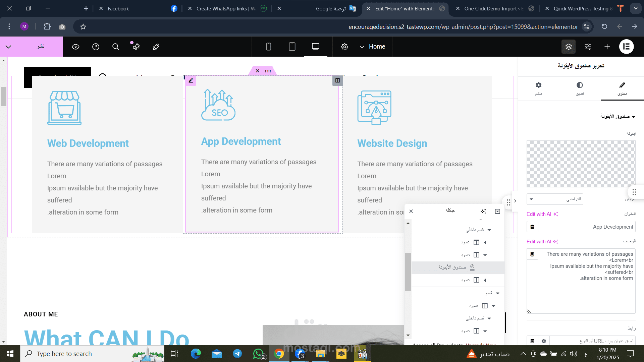Viewport: 644px width, 362px height.
Task: Open the Home page selector dropdown
Action: (372, 47)
